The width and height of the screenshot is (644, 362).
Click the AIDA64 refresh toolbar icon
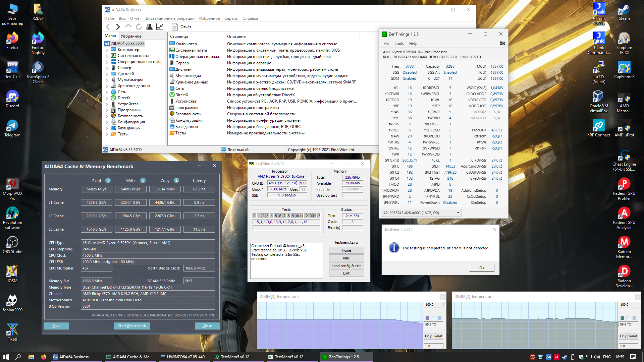(x=139, y=27)
